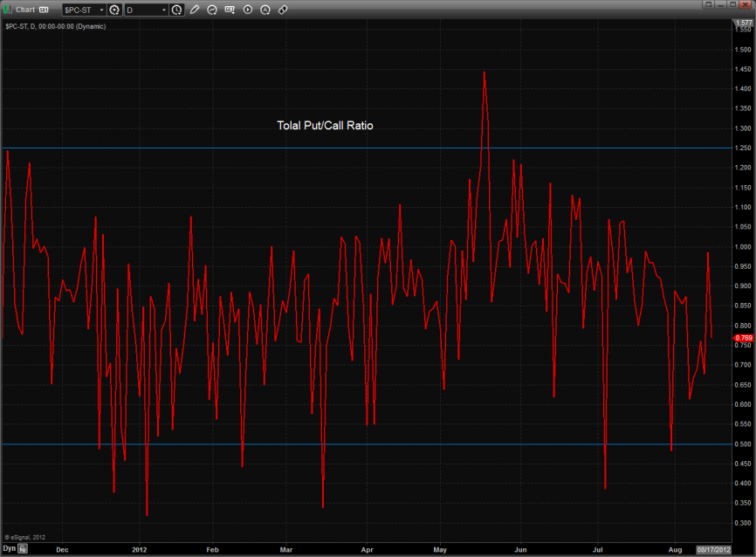Click the red 0.769 price marker
This screenshot has width=756, height=557.
click(x=743, y=338)
